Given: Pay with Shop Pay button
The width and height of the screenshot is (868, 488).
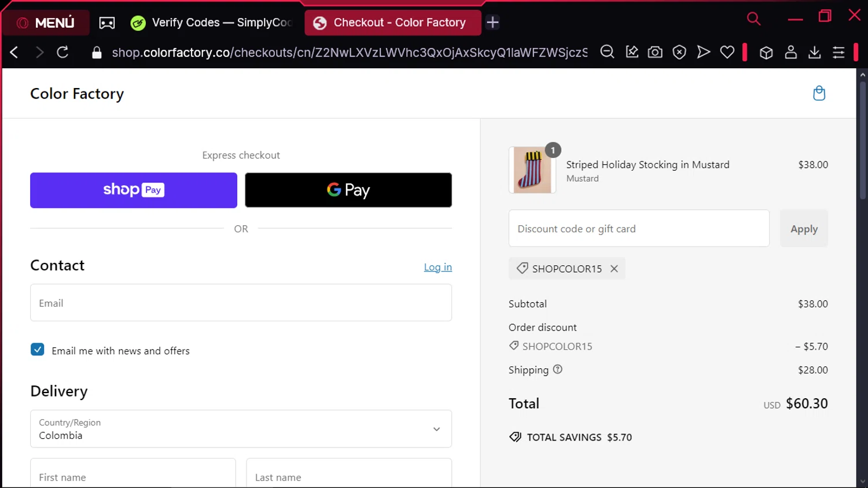Looking at the screenshot, I should [x=134, y=190].
